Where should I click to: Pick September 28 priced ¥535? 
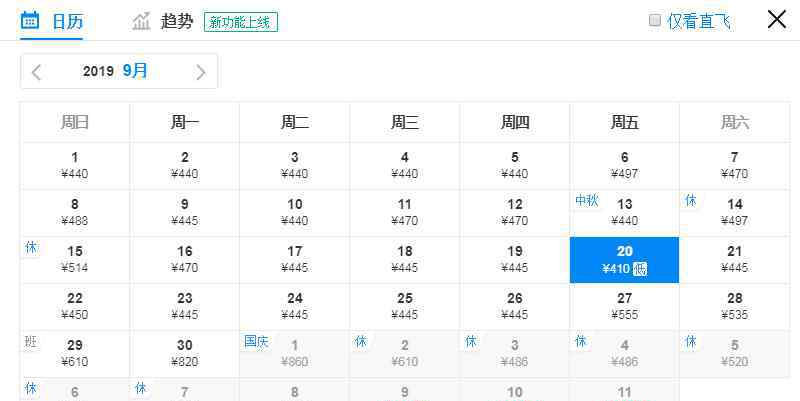click(x=735, y=307)
